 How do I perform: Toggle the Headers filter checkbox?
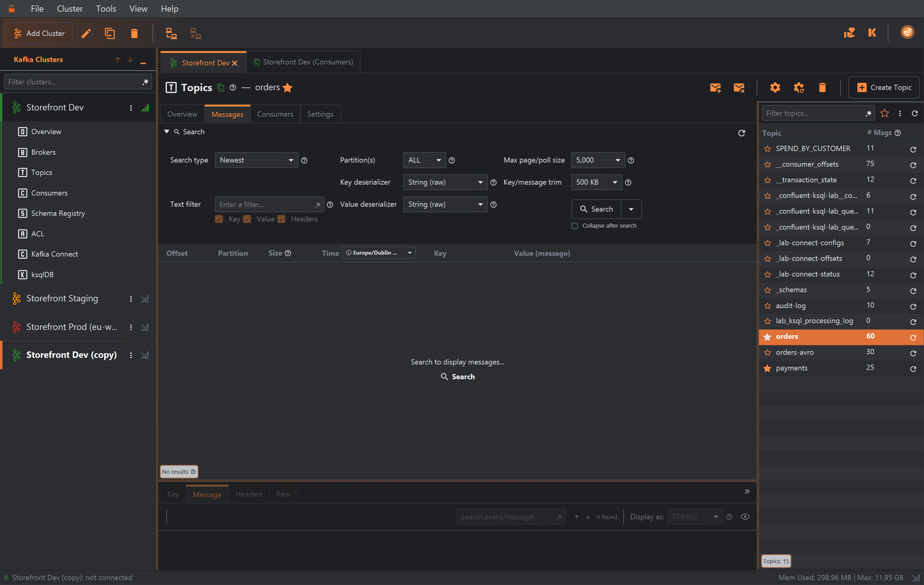pyautogui.click(x=281, y=219)
